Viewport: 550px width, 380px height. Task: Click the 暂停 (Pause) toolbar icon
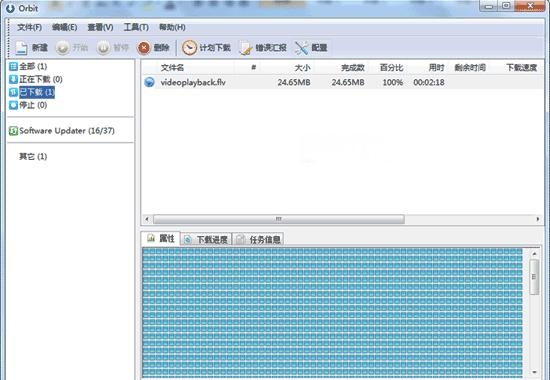(x=103, y=48)
